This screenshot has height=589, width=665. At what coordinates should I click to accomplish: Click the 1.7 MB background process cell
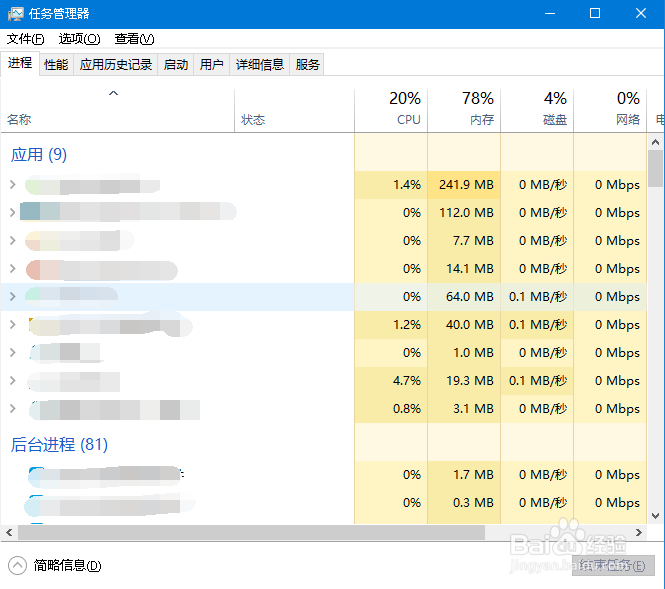464,475
